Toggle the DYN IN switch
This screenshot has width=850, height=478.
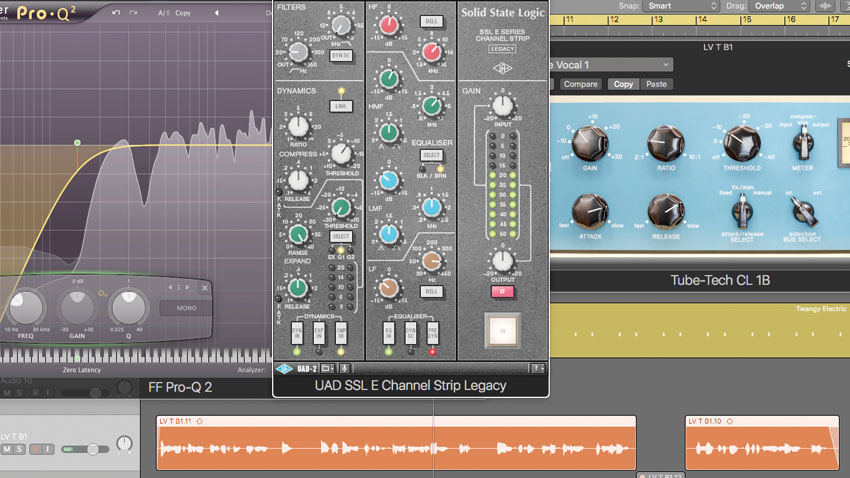pos(297,333)
